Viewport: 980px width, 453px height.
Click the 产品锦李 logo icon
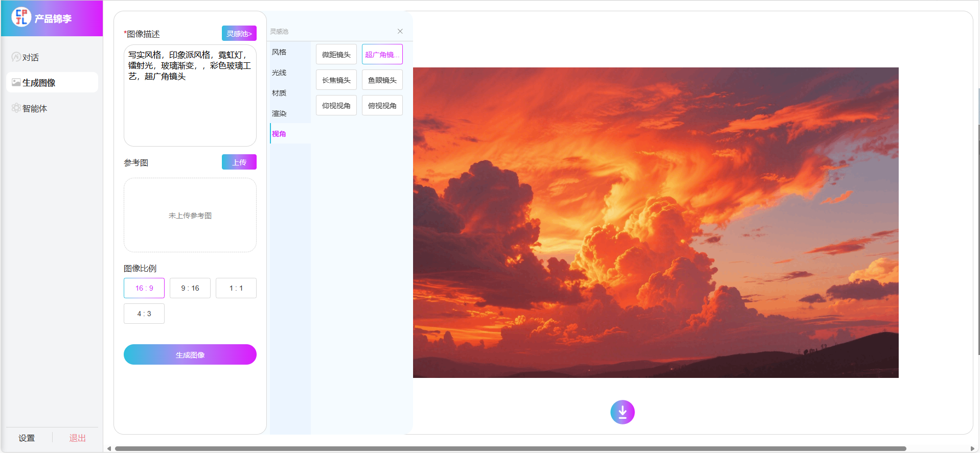pos(21,17)
